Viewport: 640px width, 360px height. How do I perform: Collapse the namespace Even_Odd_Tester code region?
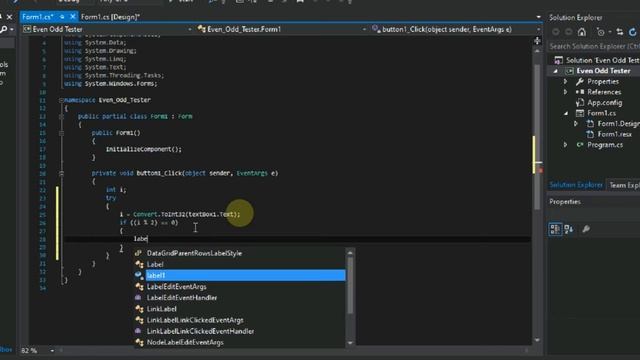[x=61, y=100]
